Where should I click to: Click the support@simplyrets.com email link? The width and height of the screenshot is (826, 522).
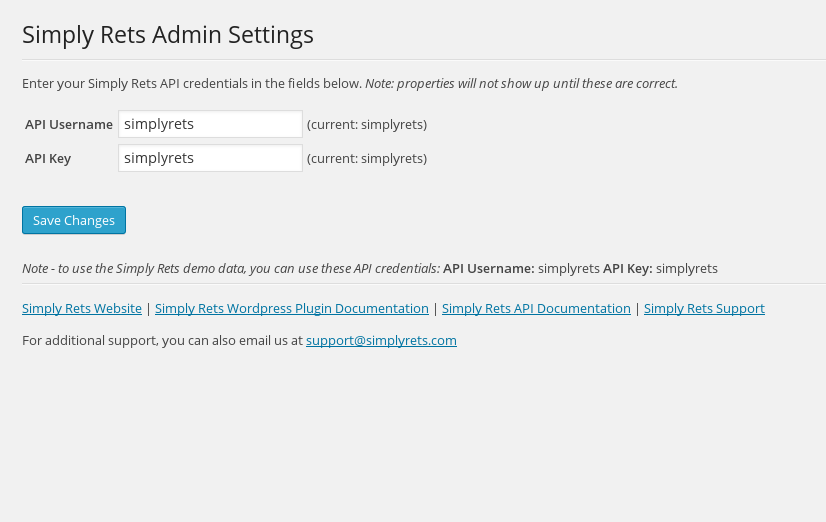point(381,341)
